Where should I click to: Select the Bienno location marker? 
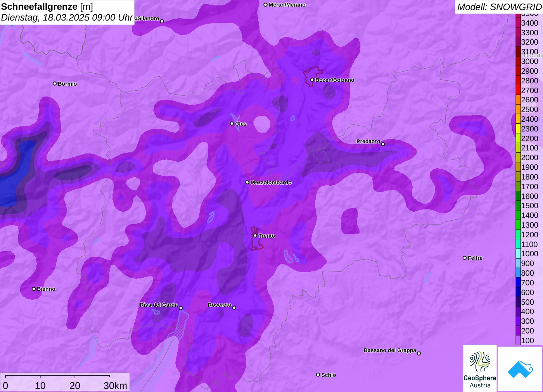point(34,289)
